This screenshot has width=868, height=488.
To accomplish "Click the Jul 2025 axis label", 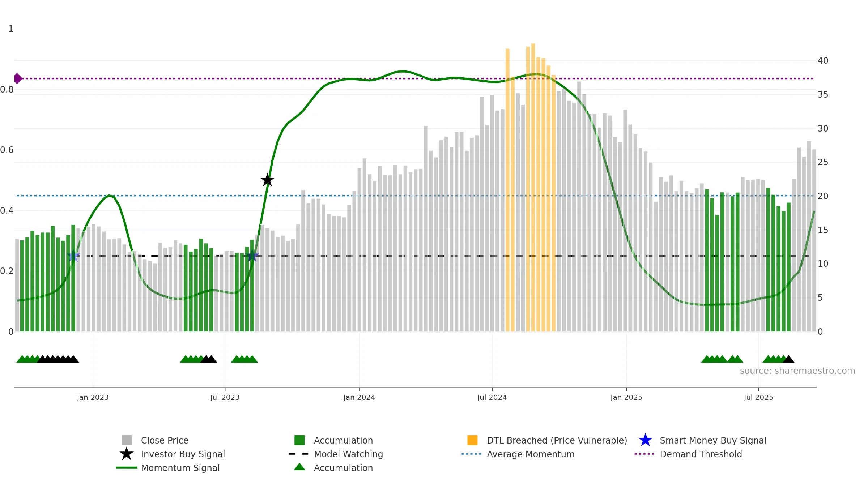I will click(x=758, y=398).
